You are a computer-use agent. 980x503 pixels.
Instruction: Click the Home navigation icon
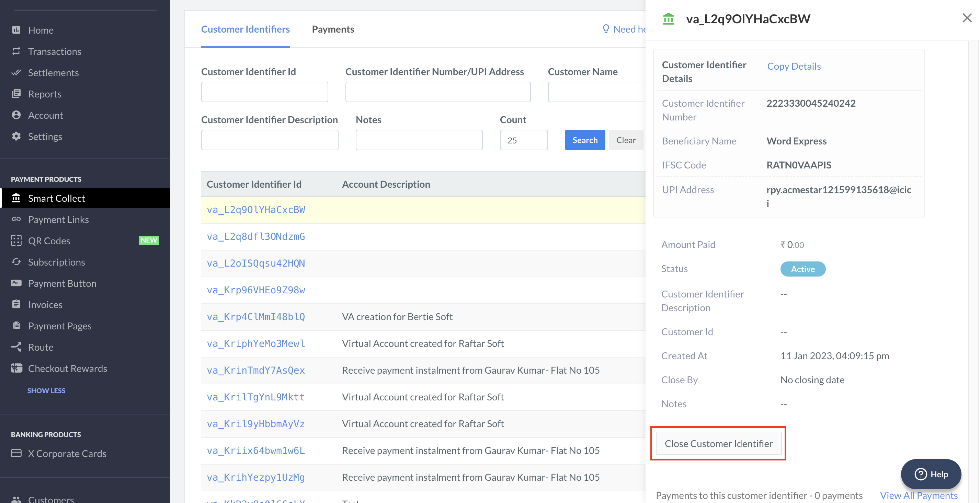pos(16,30)
